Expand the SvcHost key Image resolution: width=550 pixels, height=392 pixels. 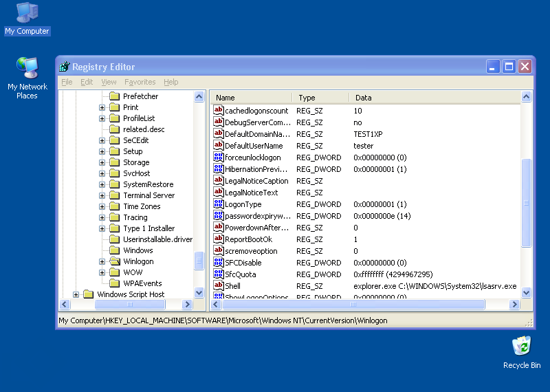102,173
